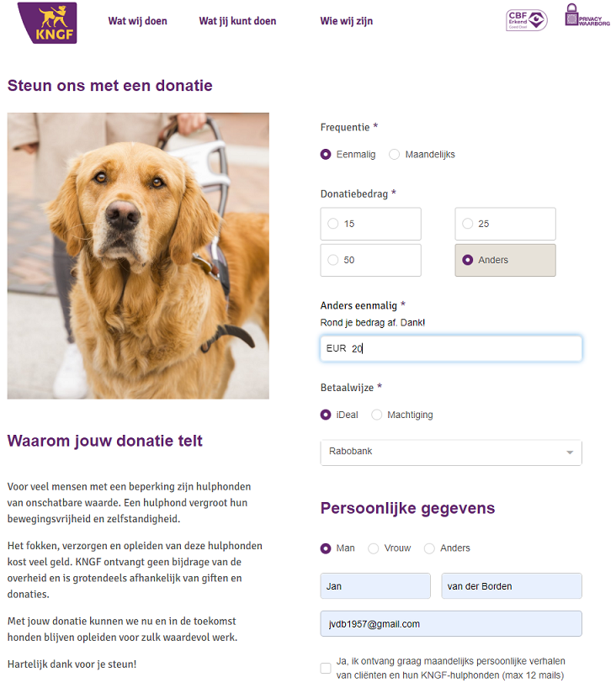The width and height of the screenshot is (616, 688).
Task: Choose the Eenmalig frequency radio button
Action: pyautogui.click(x=326, y=155)
